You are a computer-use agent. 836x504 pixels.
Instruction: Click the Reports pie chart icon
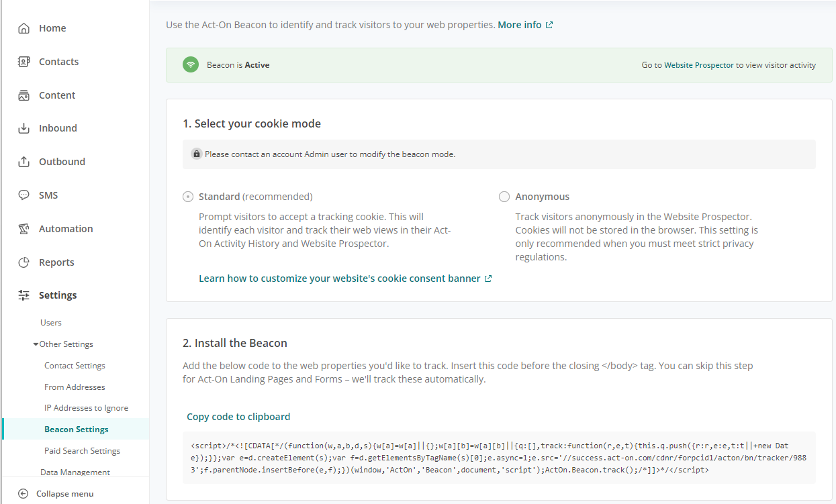pyautogui.click(x=24, y=262)
